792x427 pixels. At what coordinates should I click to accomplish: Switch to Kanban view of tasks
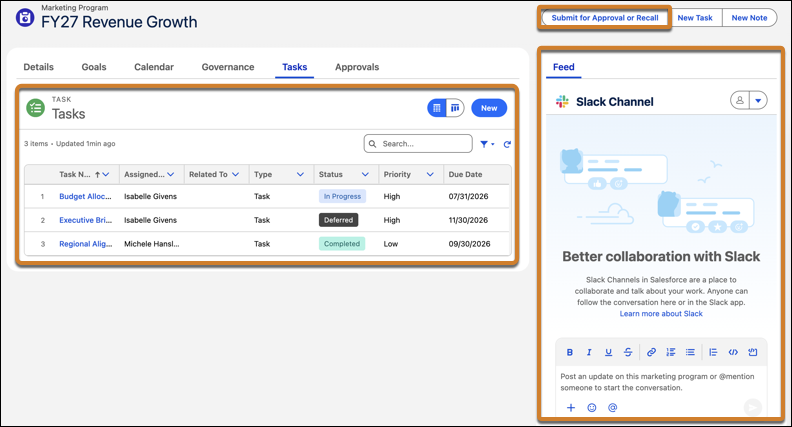tap(455, 108)
